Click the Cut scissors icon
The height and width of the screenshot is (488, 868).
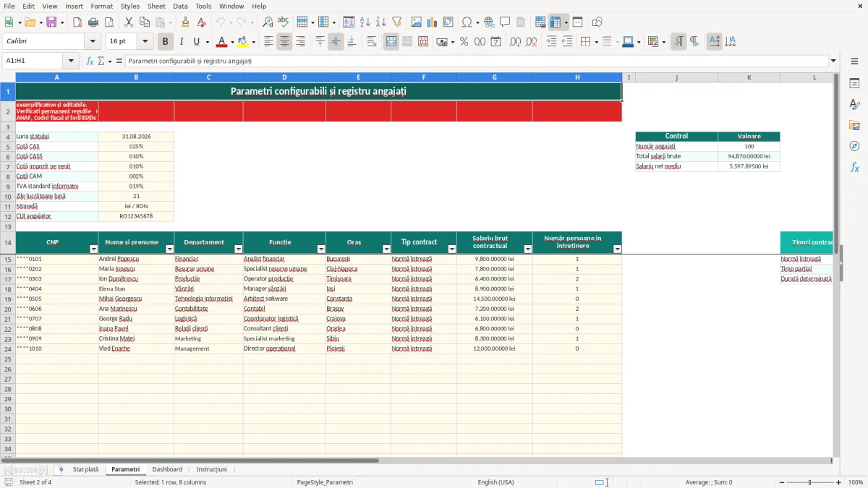(x=128, y=22)
